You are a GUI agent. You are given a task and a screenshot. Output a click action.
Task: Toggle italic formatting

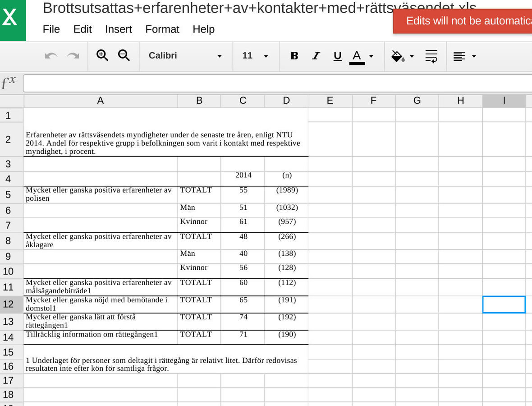click(x=316, y=55)
